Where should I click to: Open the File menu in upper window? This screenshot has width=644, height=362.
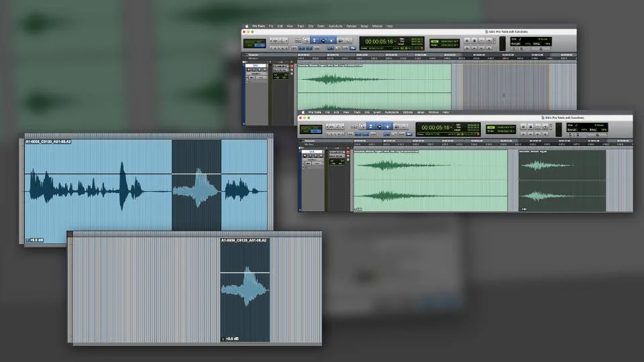click(270, 26)
